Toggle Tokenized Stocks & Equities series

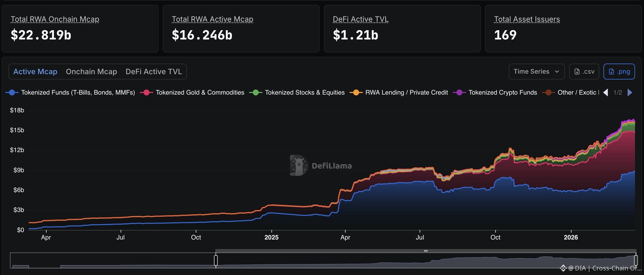(x=297, y=92)
